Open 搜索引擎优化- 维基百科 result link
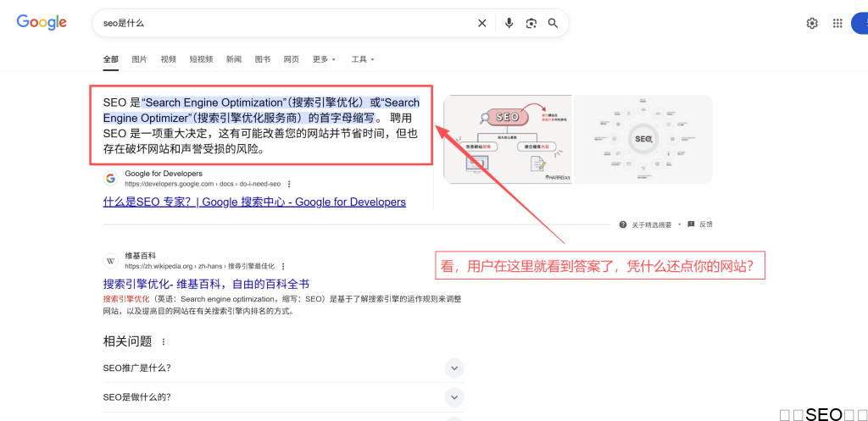Screen dimensions: 868x421 tap(206, 285)
